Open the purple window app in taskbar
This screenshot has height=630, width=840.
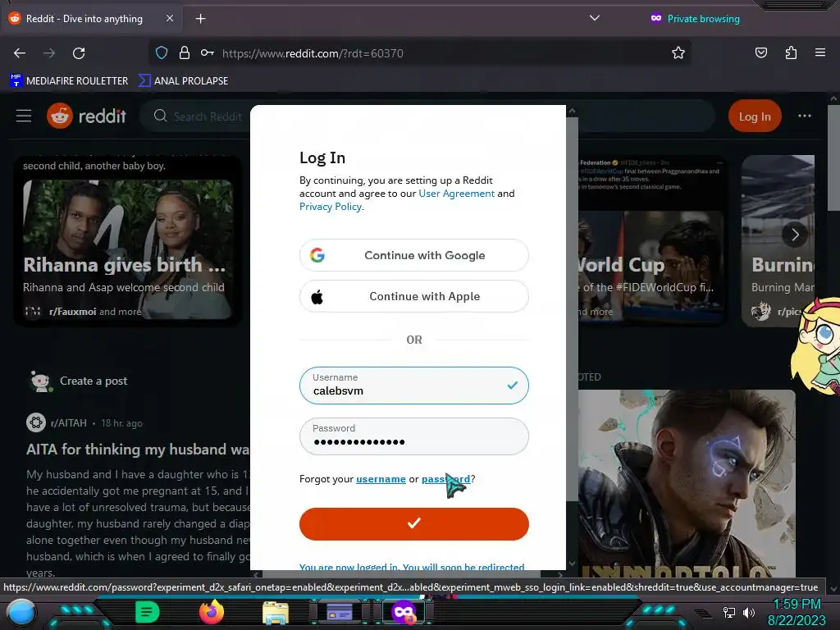point(340,612)
